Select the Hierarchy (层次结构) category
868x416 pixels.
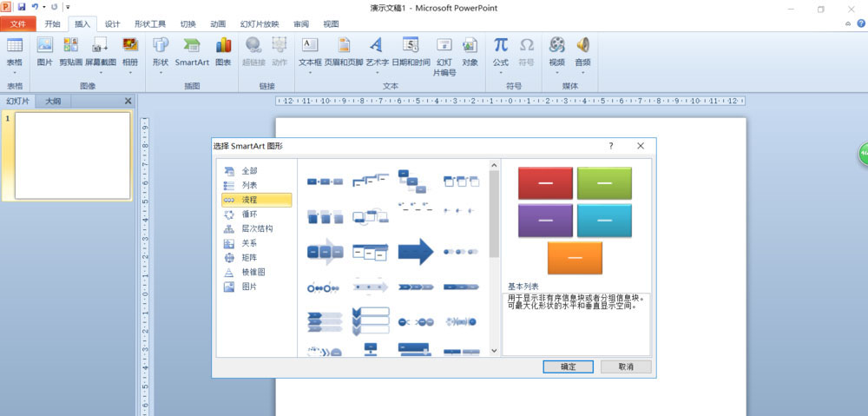pyautogui.click(x=256, y=228)
